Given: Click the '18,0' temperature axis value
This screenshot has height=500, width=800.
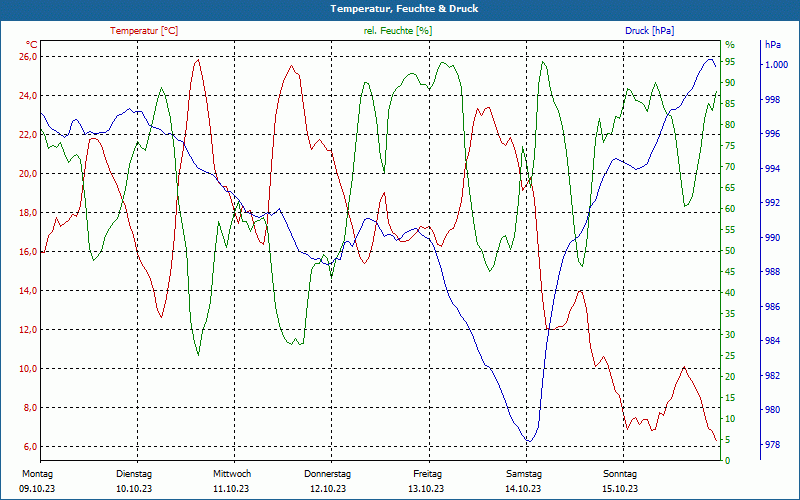Looking at the screenshot, I should click(x=28, y=213).
